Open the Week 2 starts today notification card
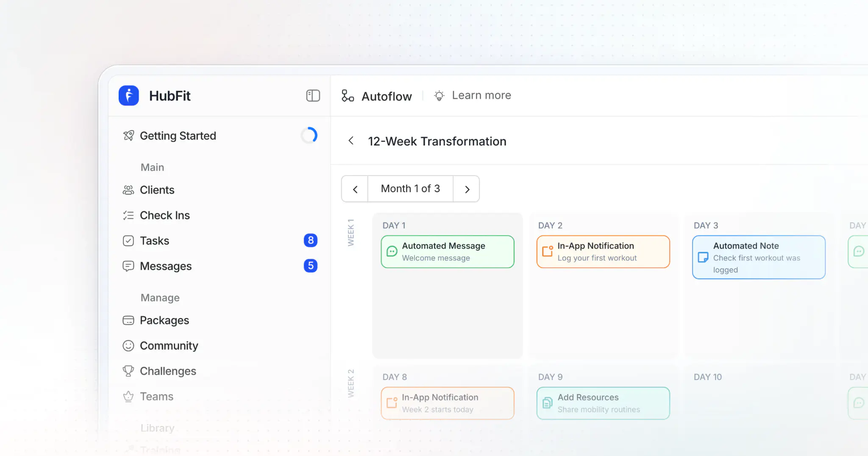 (x=448, y=403)
